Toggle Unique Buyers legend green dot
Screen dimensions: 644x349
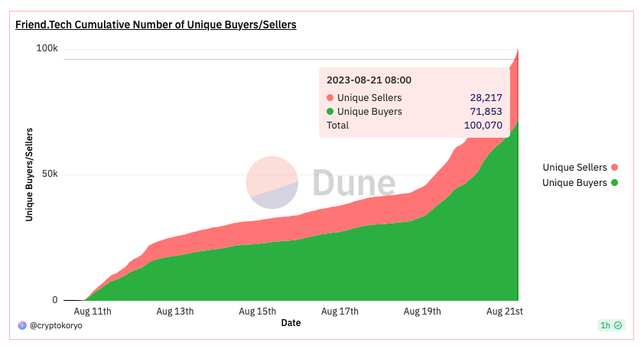tap(614, 182)
